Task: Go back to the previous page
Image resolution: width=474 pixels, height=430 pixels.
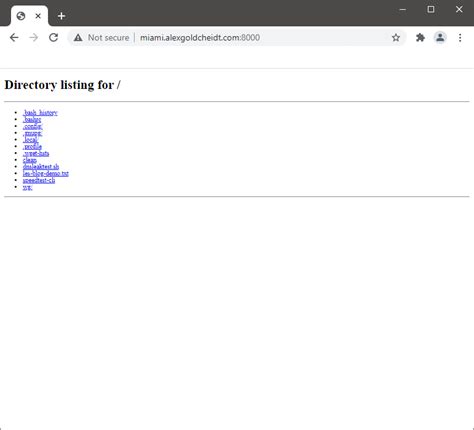Action: point(14,38)
